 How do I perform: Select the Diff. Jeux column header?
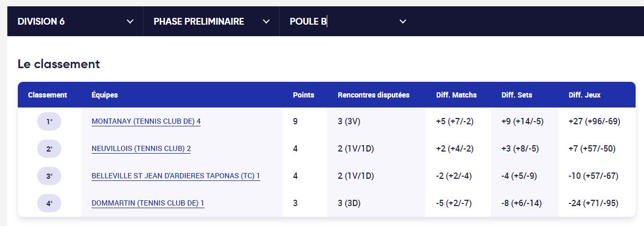click(x=585, y=95)
